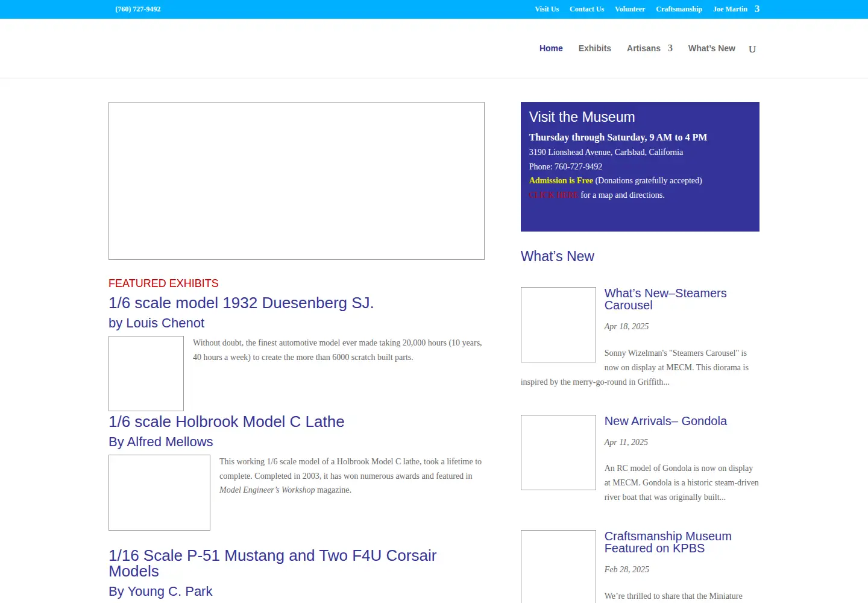Click the "Apr 18, 2025" post date
The width and height of the screenshot is (868, 603).
point(626,326)
